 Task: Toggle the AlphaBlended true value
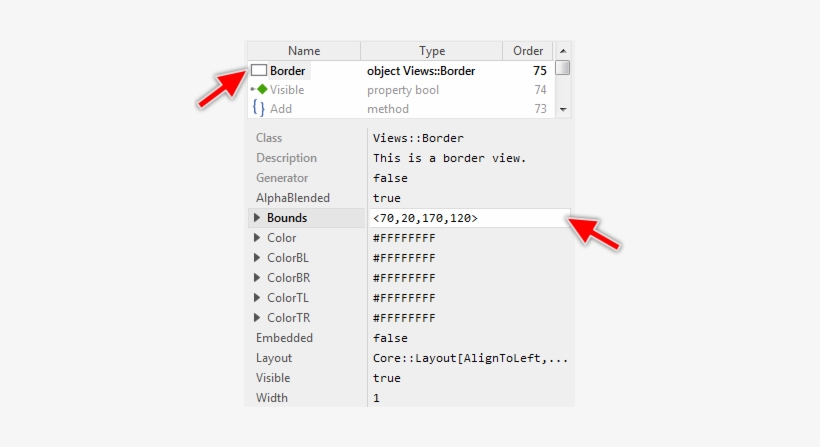click(x=386, y=198)
